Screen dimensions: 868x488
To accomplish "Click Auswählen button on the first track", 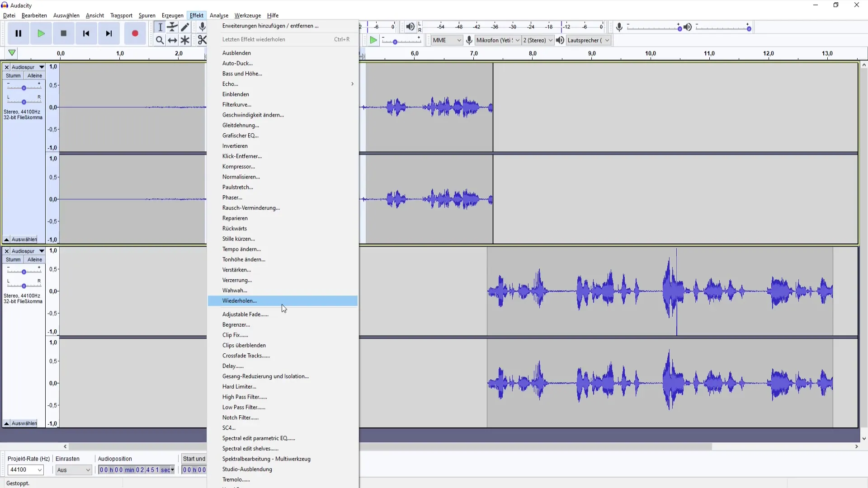I will pyautogui.click(x=24, y=239).
